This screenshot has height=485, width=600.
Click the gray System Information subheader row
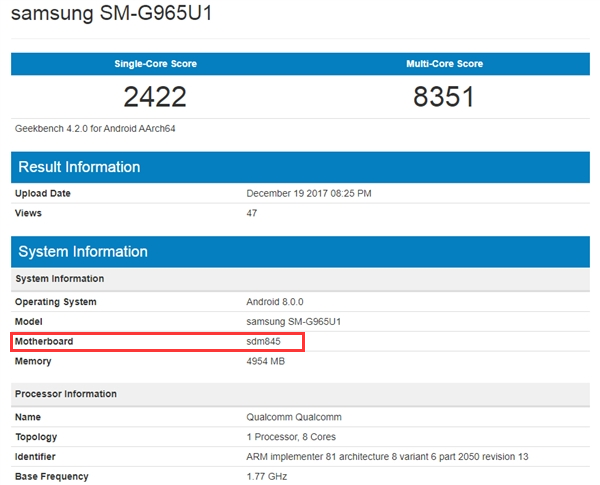(x=300, y=279)
